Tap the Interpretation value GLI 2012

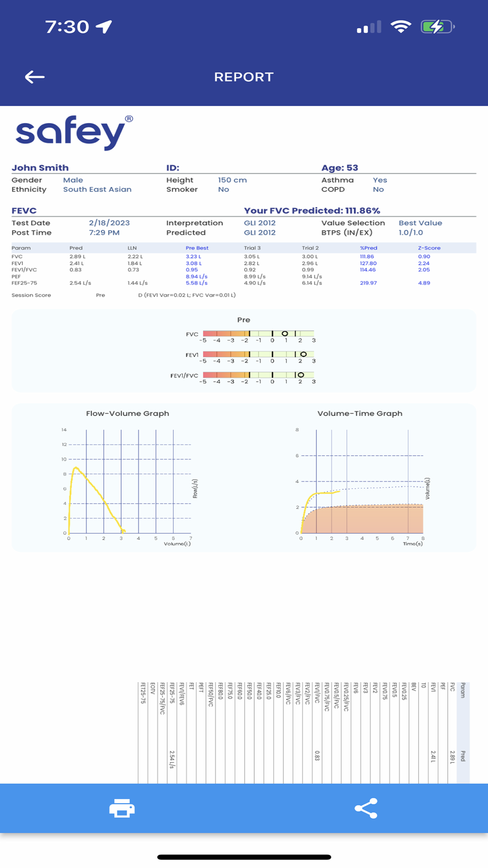(x=260, y=223)
